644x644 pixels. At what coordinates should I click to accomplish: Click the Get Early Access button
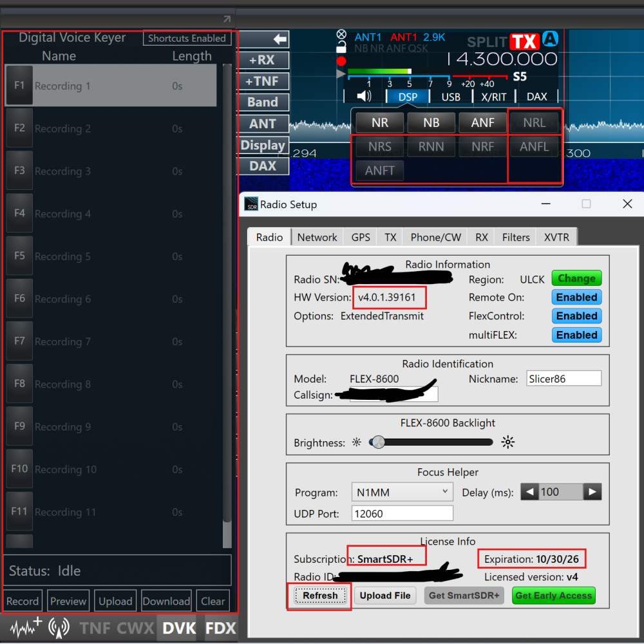(x=553, y=596)
